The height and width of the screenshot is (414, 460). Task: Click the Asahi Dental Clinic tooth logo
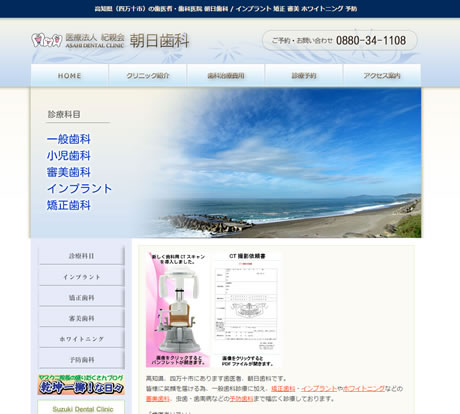click(47, 40)
